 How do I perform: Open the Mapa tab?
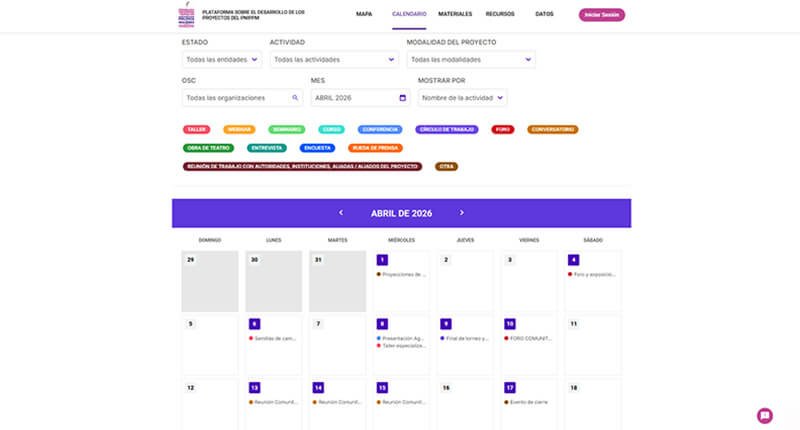[365, 15]
